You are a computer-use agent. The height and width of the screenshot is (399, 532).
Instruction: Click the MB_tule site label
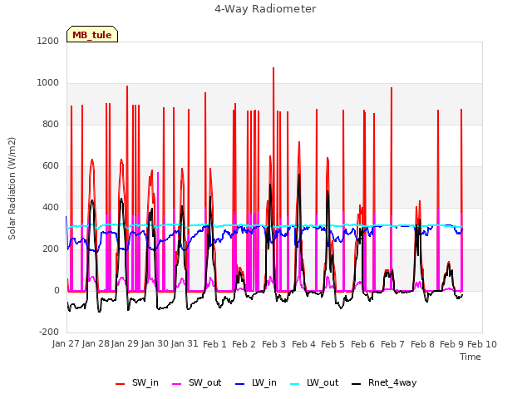coord(92,35)
